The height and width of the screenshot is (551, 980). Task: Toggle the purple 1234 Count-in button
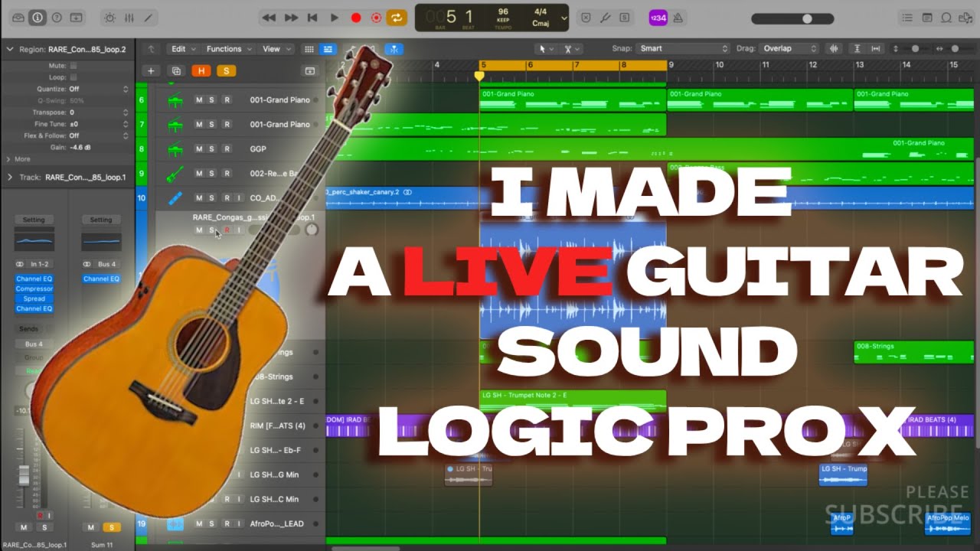tap(658, 17)
